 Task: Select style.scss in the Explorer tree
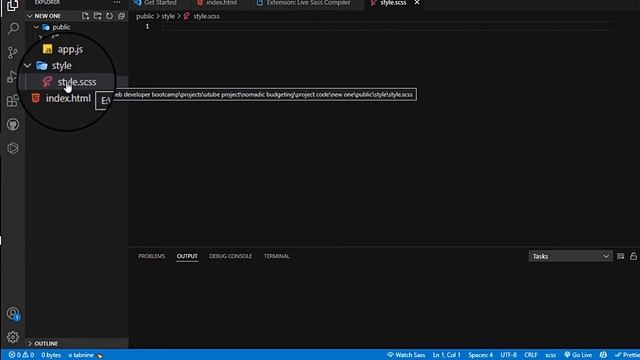click(x=77, y=82)
